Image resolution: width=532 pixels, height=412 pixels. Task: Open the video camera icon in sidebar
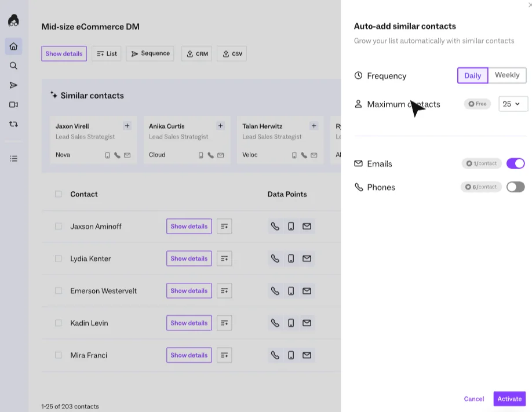13,104
